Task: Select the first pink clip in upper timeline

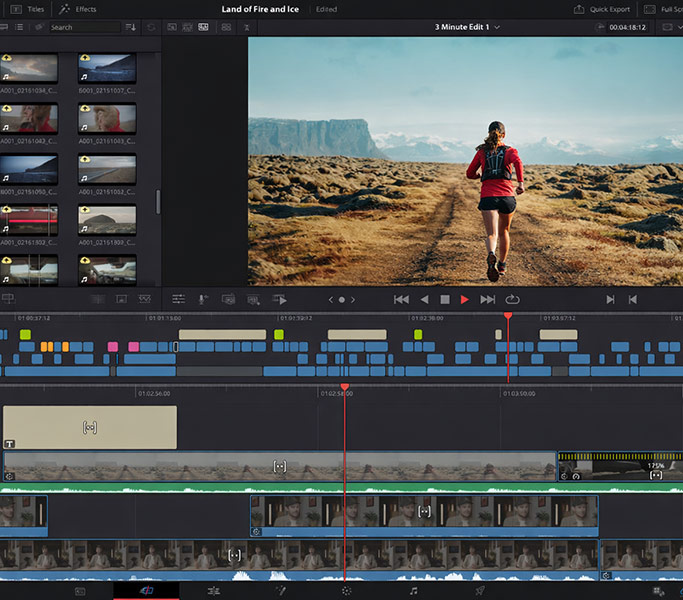Action: tap(113, 347)
